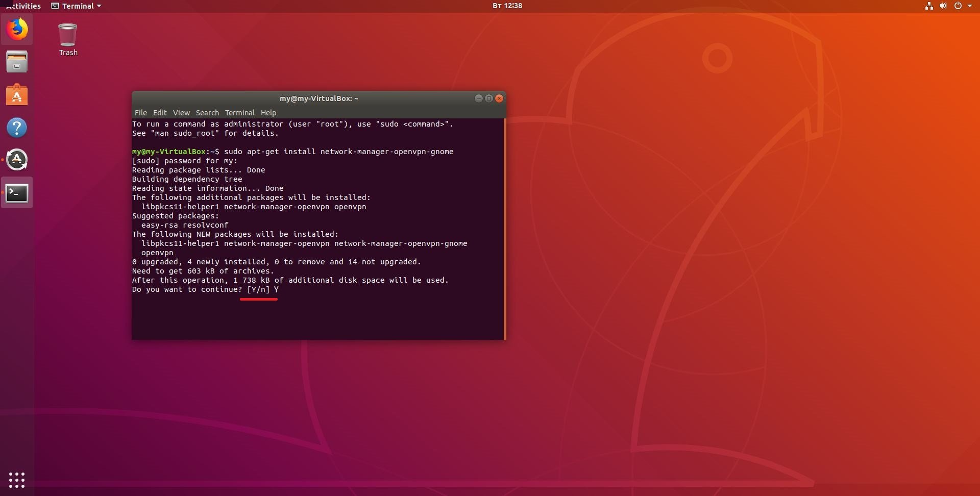The height and width of the screenshot is (496, 980).
Task: Click the apt-get install command line
Action: tap(292, 152)
